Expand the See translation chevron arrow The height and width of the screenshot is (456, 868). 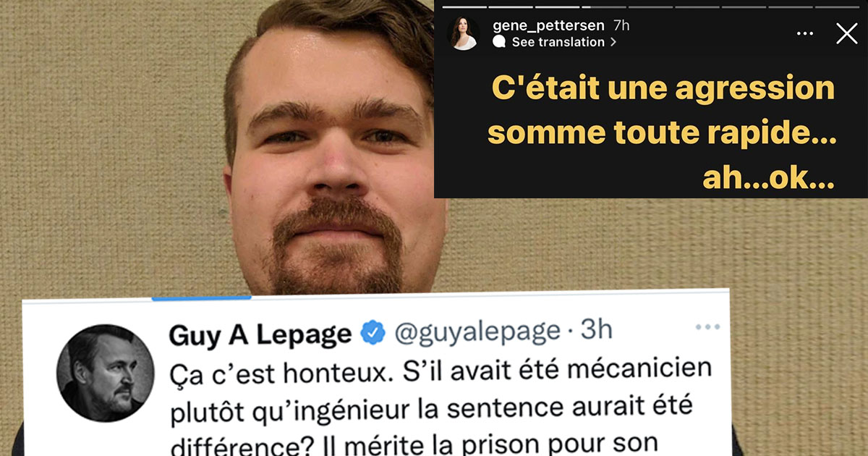tap(613, 42)
